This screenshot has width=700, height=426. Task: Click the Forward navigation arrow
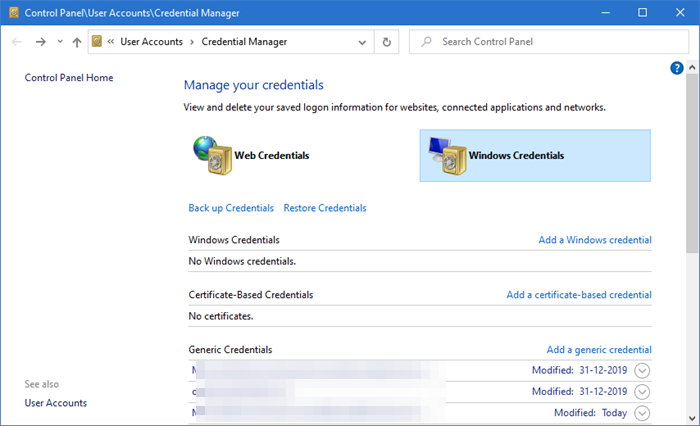pyautogui.click(x=40, y=42)
